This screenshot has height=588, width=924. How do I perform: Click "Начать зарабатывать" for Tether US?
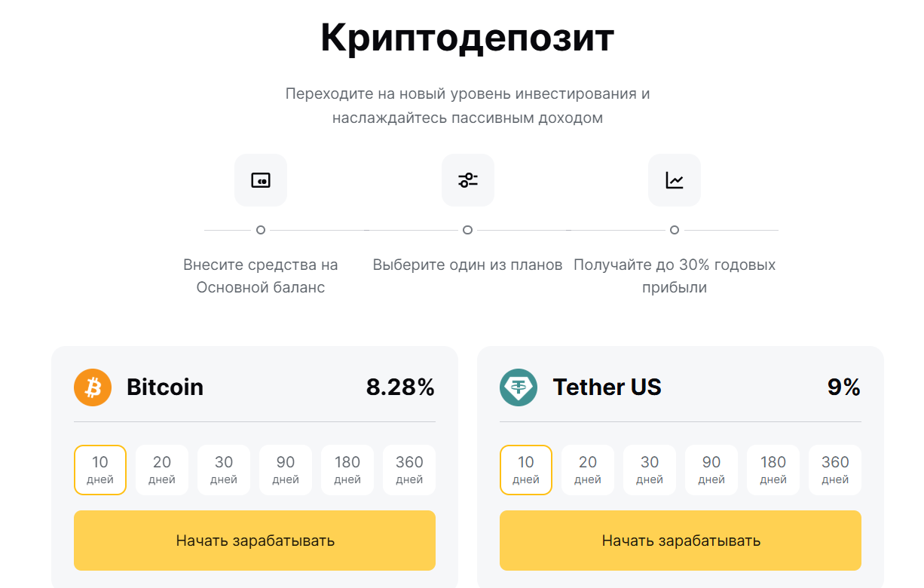(680, 540)
